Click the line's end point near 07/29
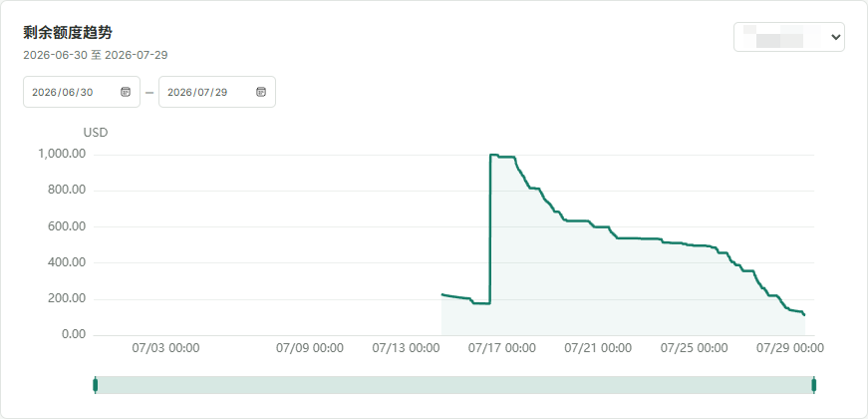The height and width of the screenshot is (419, 868). [x=804, y=315]
